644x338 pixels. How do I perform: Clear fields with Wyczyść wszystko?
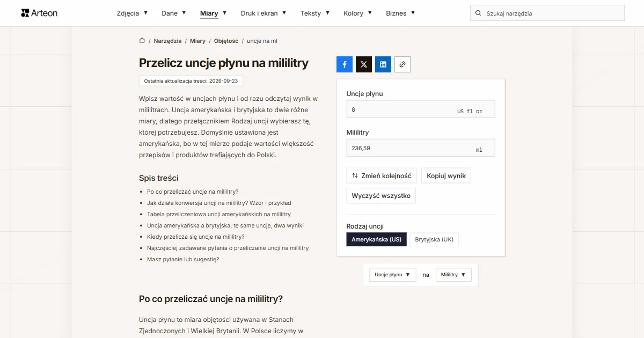pyautogui.click(x=381, y=196)
